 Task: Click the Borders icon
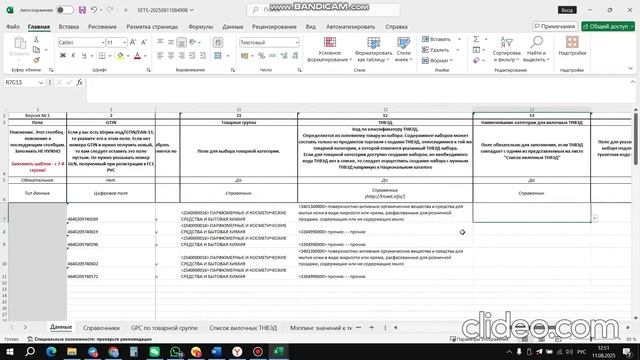[102, 56]
